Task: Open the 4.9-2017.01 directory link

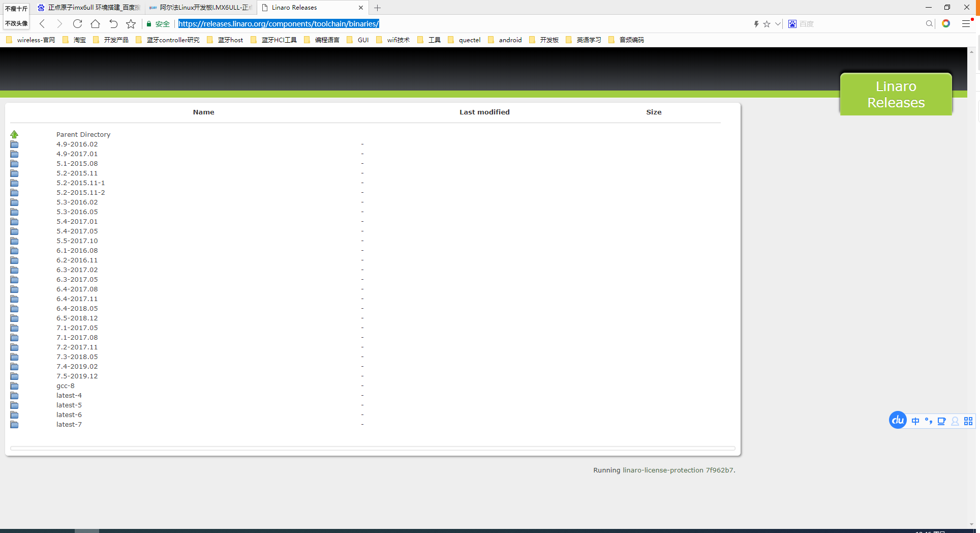Action: pyautogui.click(x=77, y=154)
